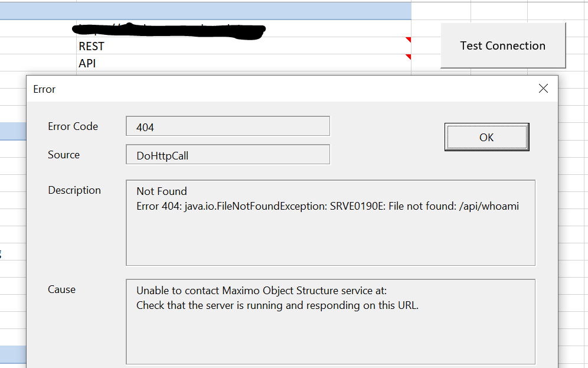Click the "Not Found" line in Description
Screen dimensions: 588x368
click(x=162, y=191)
